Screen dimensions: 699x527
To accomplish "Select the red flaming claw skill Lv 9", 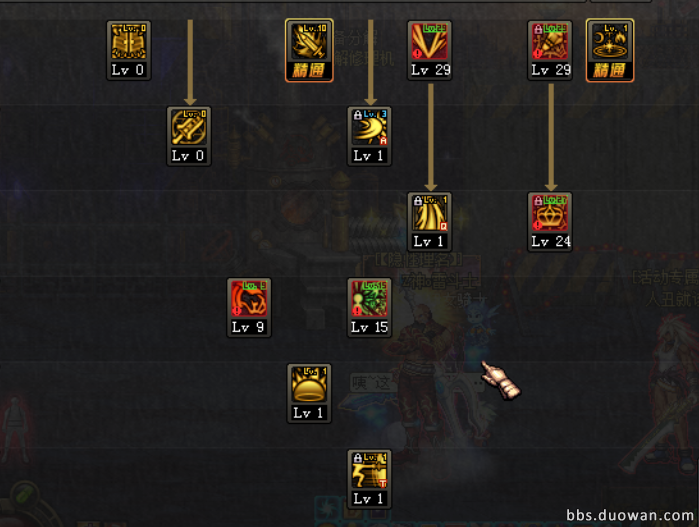I will pyautogui.click(x=249, y=308).
